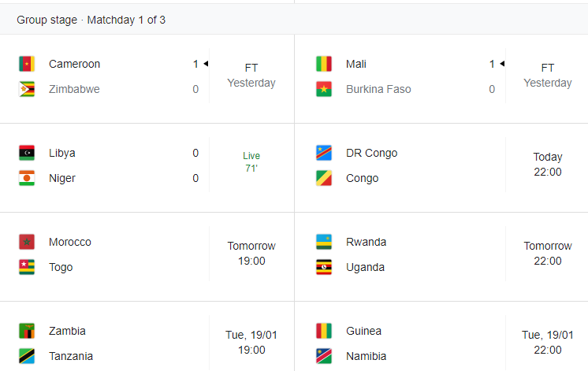This screenshot has height=371, width=588.
Task: Open the Morocco team link
Action: [x=69, y=242]
